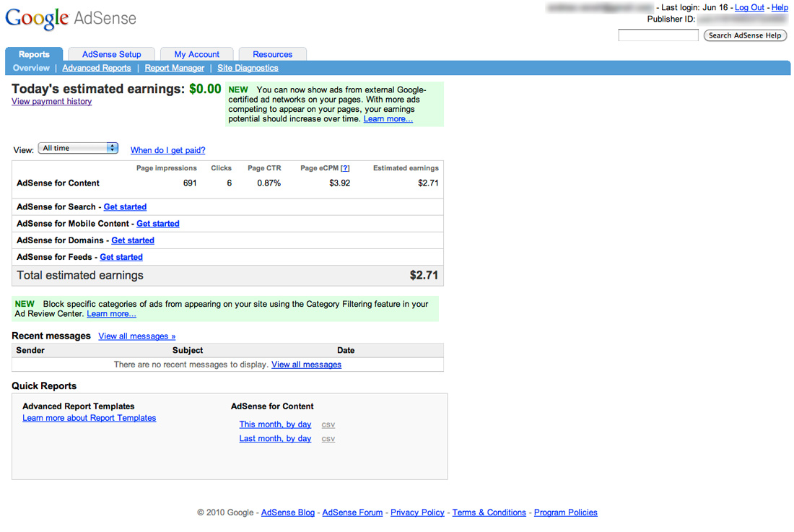Click the Estimated earnings column header

(x=406, y=168)
